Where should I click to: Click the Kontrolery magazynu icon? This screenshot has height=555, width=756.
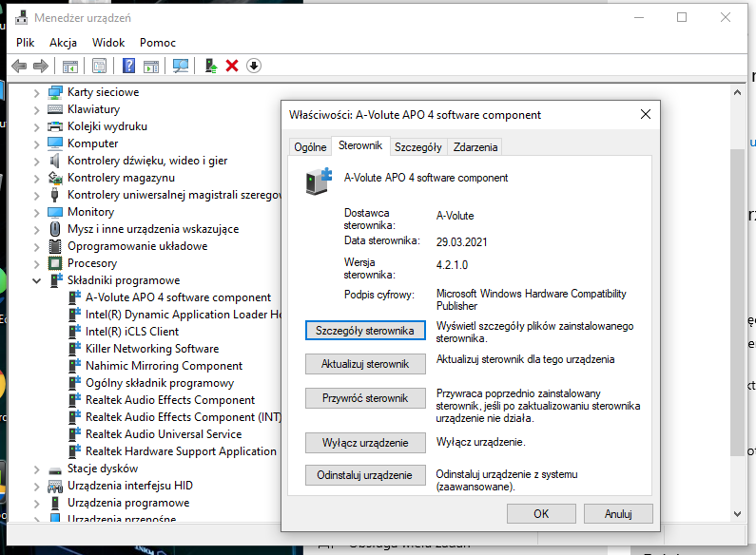pyautogui.click(x=55, y=178)
